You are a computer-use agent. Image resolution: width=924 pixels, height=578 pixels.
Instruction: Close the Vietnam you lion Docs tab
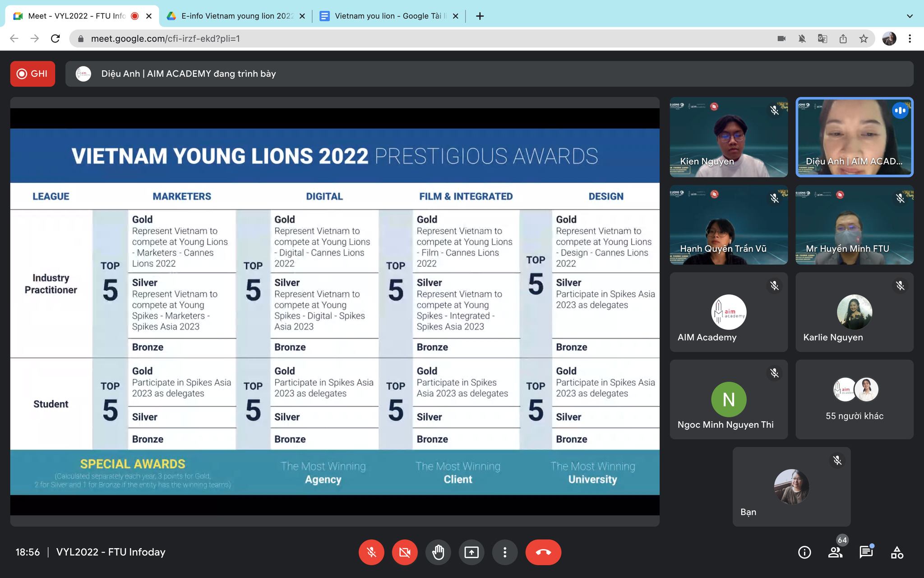click(456, 16)
